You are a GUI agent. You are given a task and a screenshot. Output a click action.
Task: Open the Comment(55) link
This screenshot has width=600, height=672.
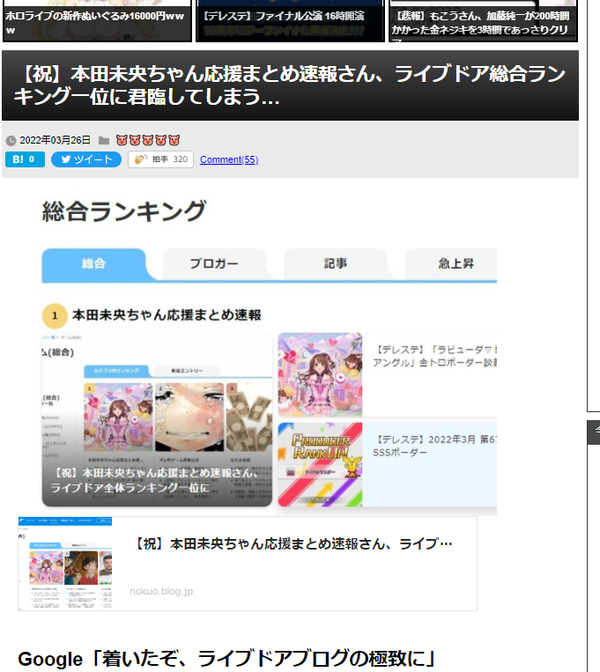click(229, 160)
